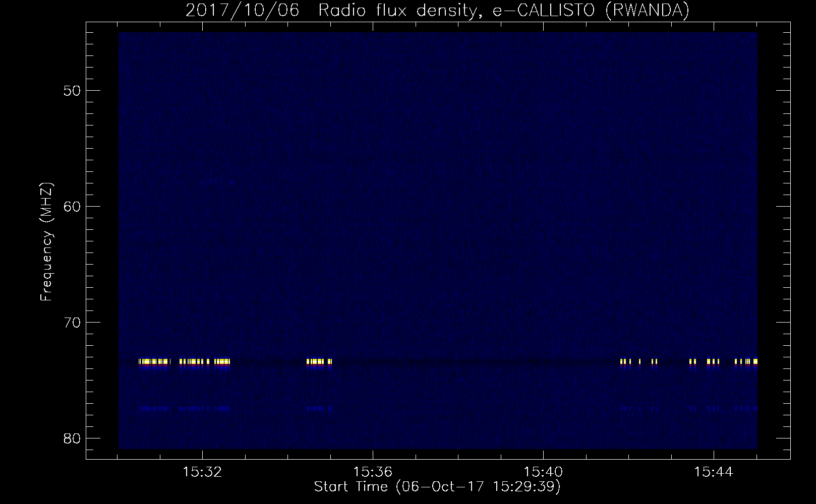This screenshot has width=816, height=504.
Task: Click the bright burst near 15:31 at 73 MHz
Action: click(x=154, y=361)
